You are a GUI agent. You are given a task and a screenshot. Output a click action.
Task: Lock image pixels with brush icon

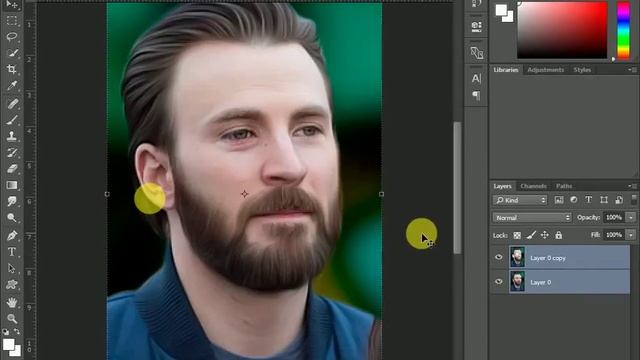coord(531,235)
